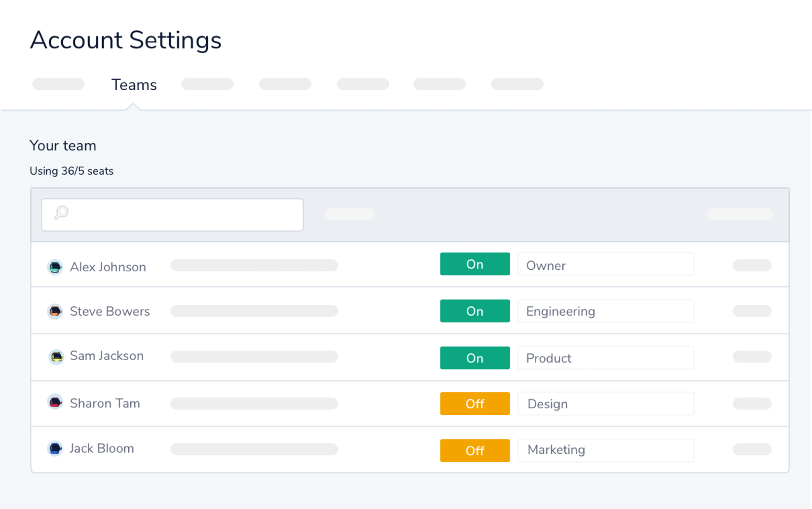Enable Sharon Tam's Off toggle

(x=475, y=404)
